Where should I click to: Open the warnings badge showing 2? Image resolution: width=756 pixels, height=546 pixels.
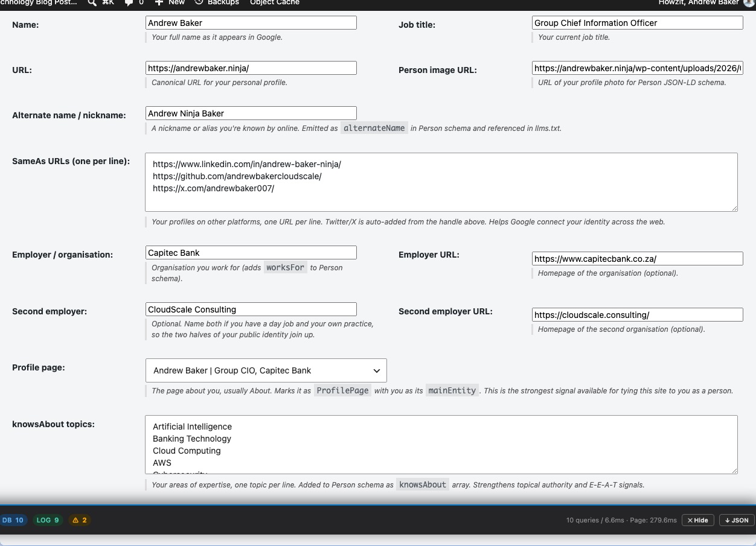pos(80,520)
